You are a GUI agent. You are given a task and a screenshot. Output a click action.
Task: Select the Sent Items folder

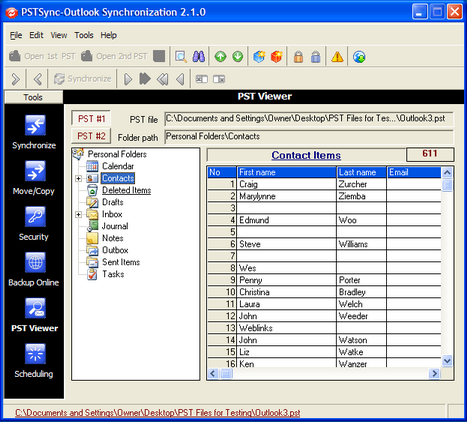(121, 262)
